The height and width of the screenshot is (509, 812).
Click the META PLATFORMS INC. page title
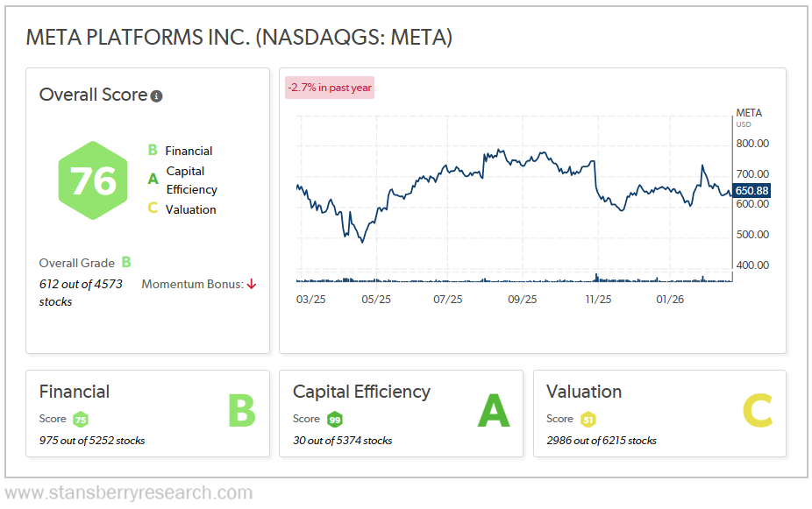[x=239, y=37]
